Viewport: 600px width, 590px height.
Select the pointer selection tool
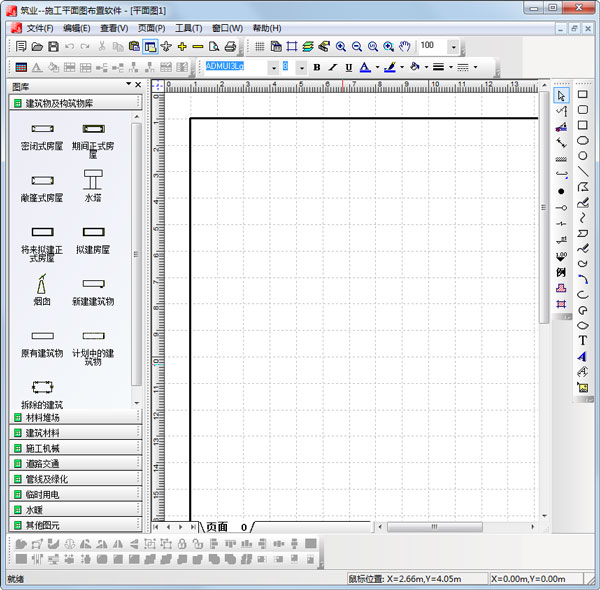click(x=561, y=96)
